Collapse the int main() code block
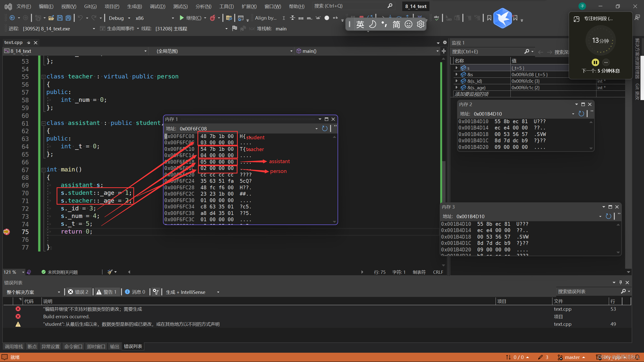The image size is (644, 362). pos(44,170)
